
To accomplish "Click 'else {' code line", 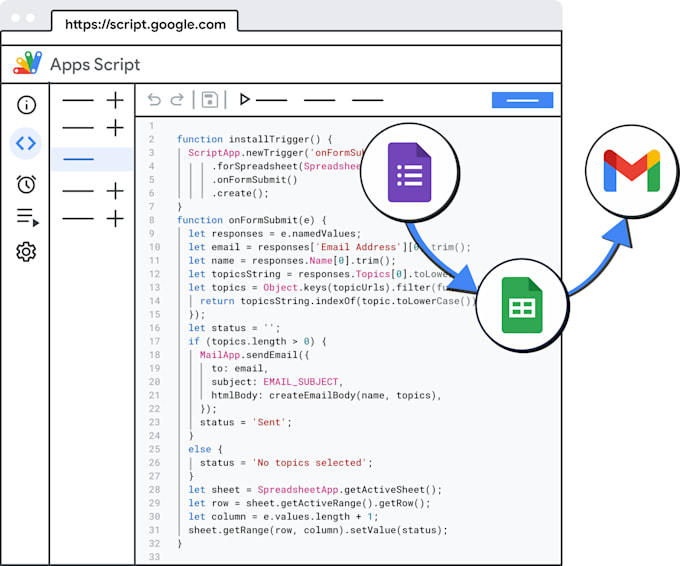I will [x=205, y=449].
